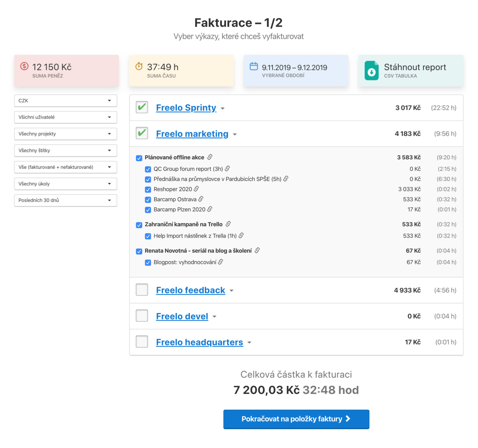Open Vše (fakturované + nefakturované) dropdown
Viewport: 478px width, 448px height.
point(66,167)
